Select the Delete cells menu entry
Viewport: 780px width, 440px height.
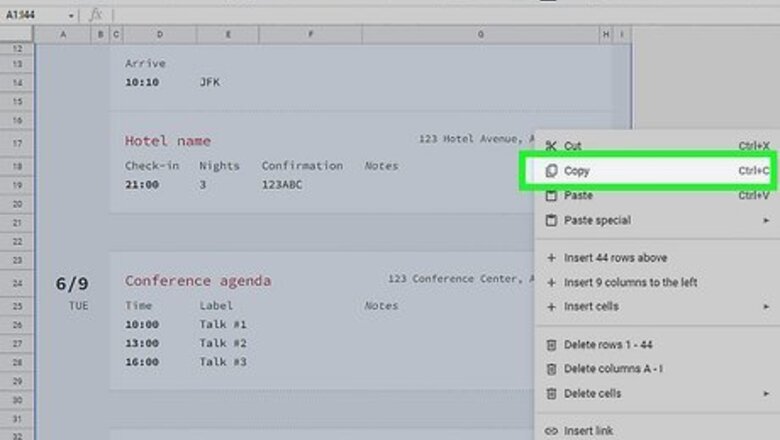click(592, 393)
